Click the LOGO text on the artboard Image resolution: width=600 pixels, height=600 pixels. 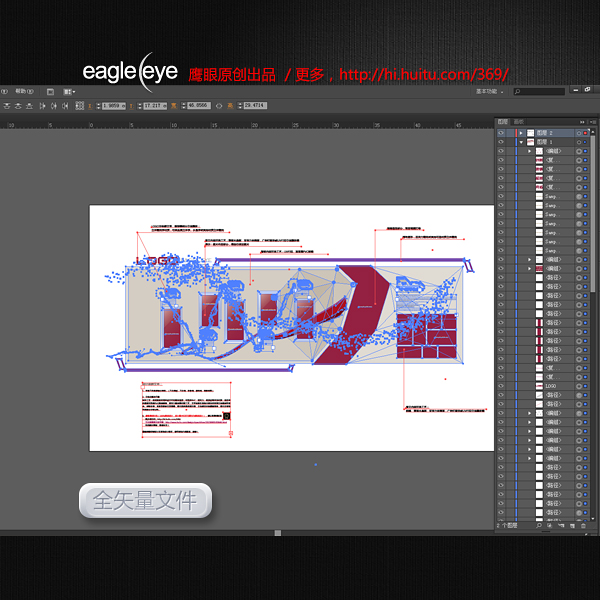(x=157, y=261)
